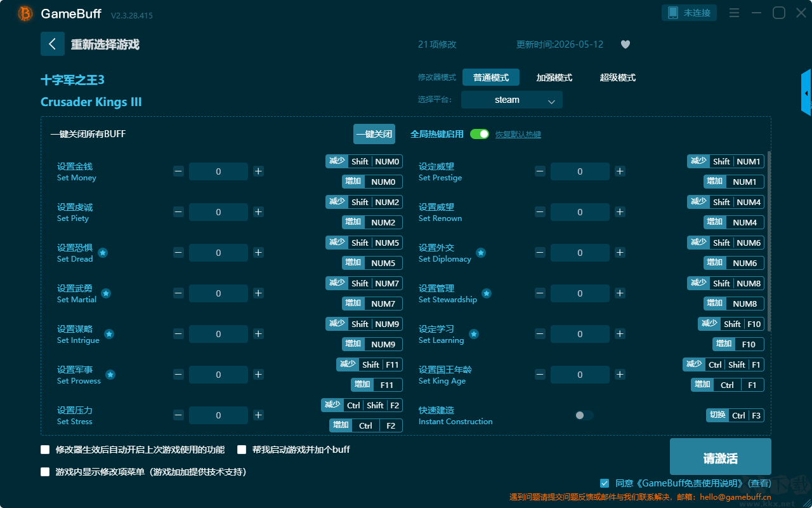Click the 21项修改 modification count text
The height and width of the screenshot is (508, 812).
point(437,44)
